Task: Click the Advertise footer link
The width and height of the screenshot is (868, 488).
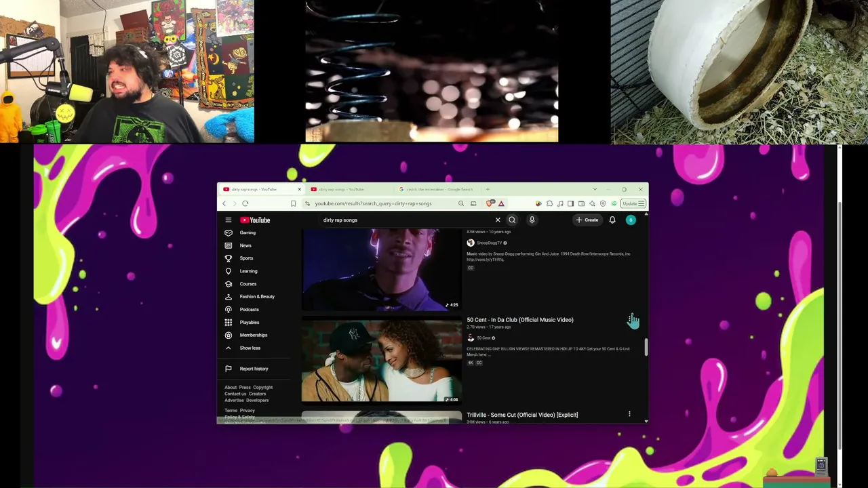Action: tap(234, 401)
